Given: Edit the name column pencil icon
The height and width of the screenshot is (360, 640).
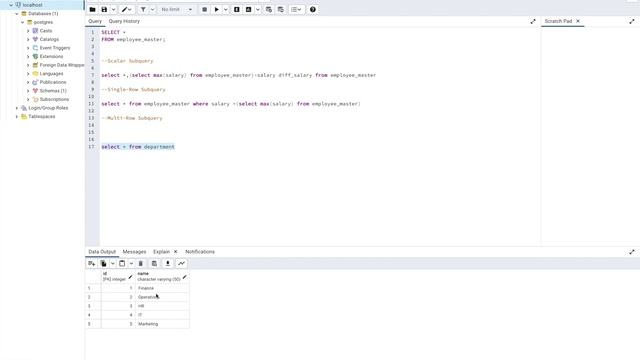Looking at the screenshot, I should tap(184, 277).
